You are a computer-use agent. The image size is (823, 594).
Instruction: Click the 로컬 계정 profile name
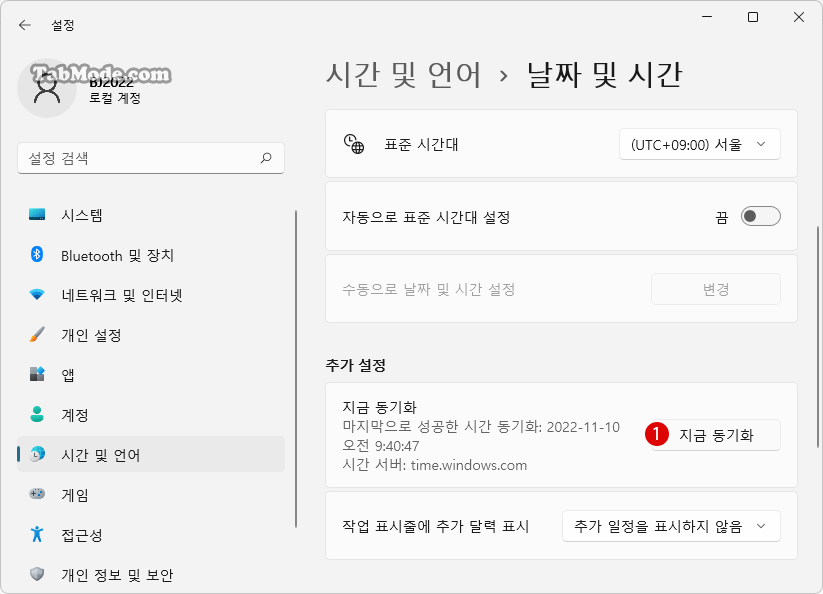coord(115,98)
